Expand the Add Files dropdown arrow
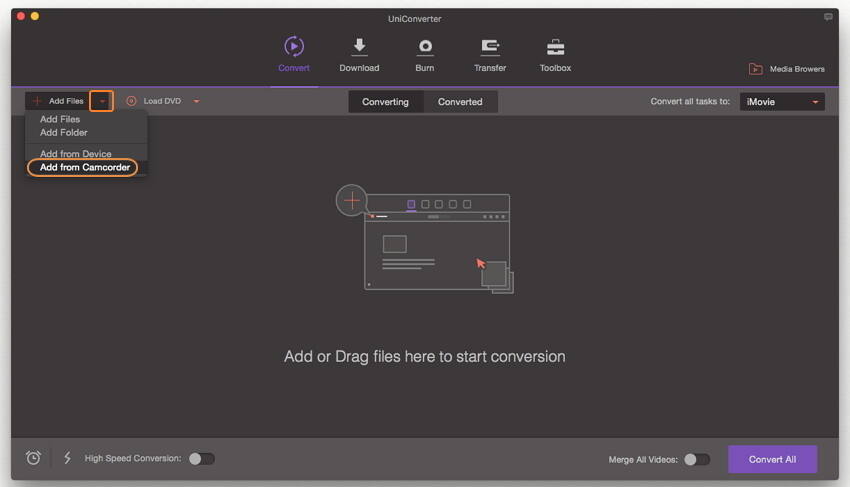Viewport: 850px width, 487px height. click(x=102, y=101)
